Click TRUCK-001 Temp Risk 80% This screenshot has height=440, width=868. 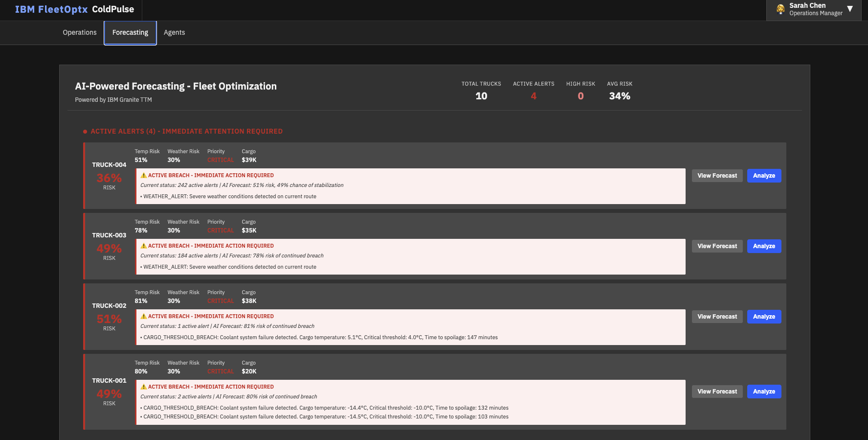141,371
